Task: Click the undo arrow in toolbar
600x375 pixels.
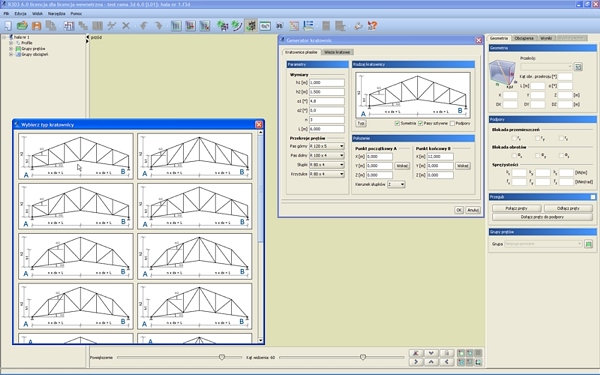Action: point(143,26)
